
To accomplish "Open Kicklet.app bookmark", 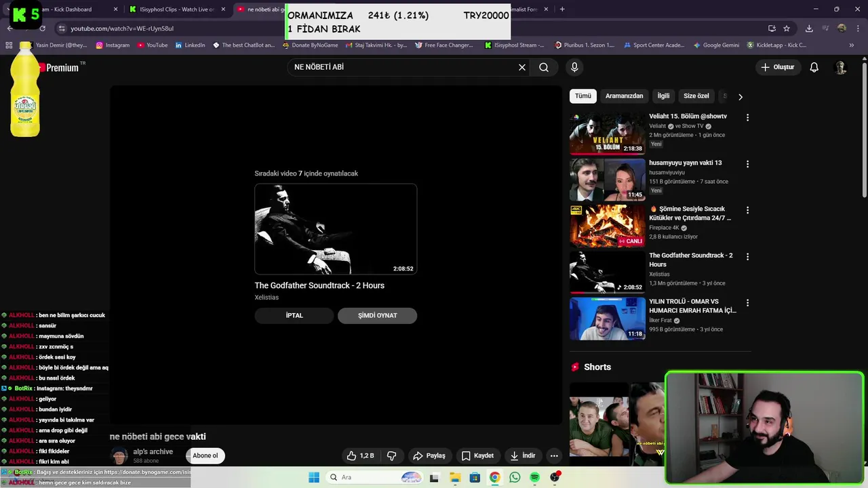I will coord(776,45).
